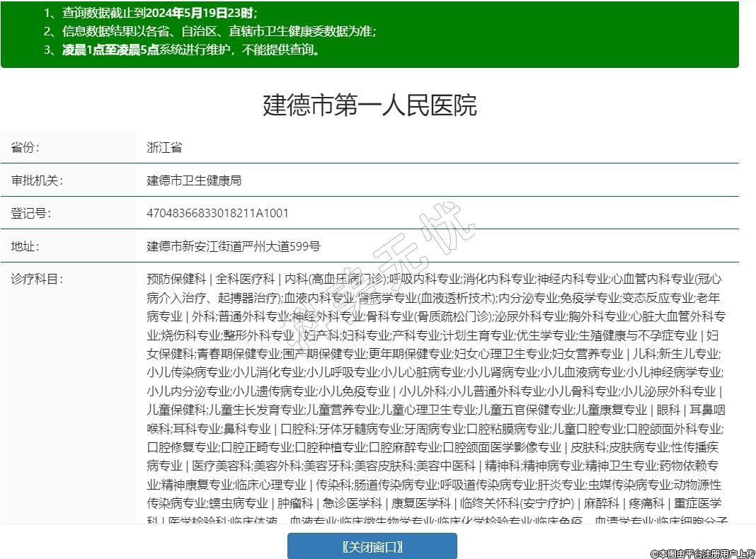This screenshot has width=756, height=559.
Task: Click the registration number 47048366833018211A1001
Action: [217, 213]
